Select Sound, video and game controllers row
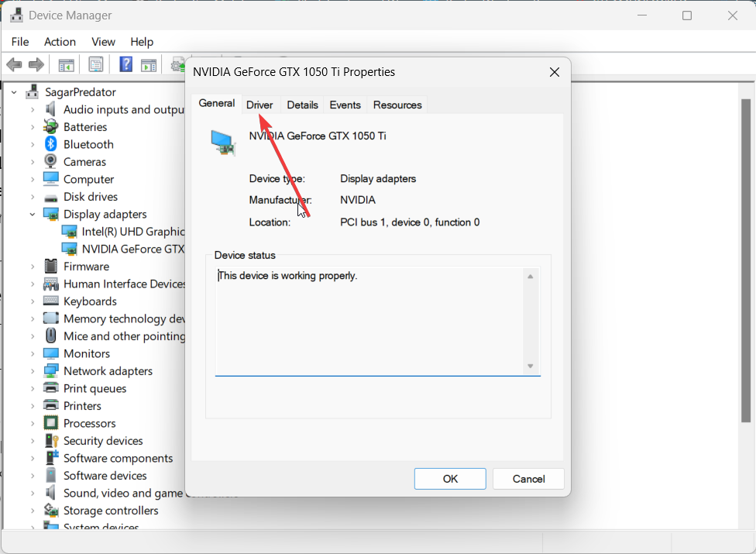The height and width of the screenshot is (554, 756). coord(114,494)
